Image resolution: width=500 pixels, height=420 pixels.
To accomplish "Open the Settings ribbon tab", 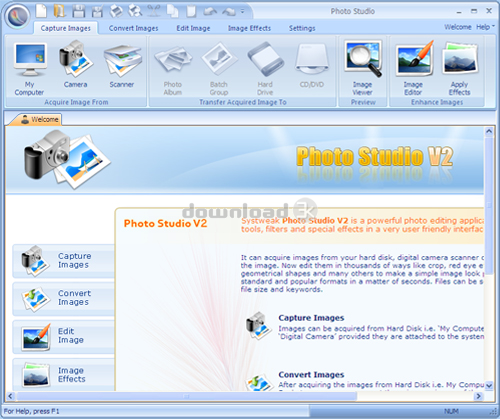I will coord(302,28).
